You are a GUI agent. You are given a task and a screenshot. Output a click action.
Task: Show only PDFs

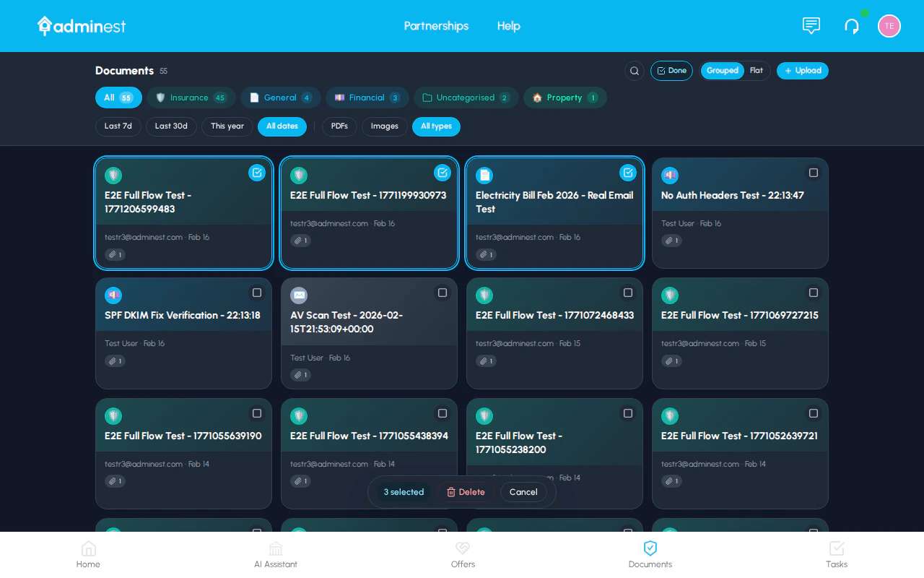pyautogui.click(x=339, y=126)
